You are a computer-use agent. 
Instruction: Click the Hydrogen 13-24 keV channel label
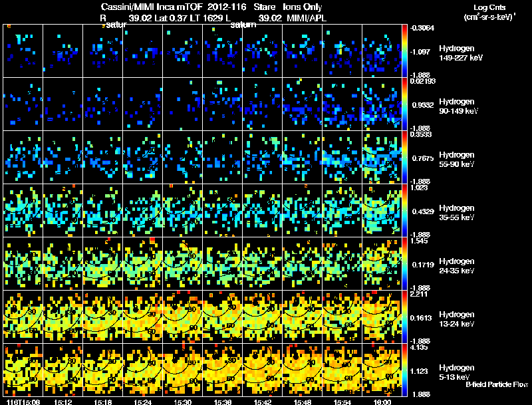coord(456,319)
